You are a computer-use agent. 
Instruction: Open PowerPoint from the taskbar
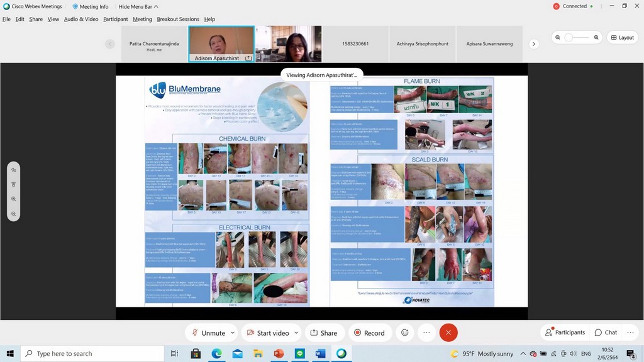[x=279, y=354]
